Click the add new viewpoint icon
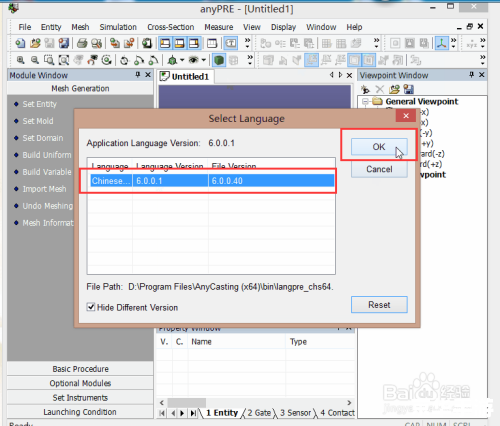The height and width of the screenshot is (426, 500). pyautogui.click(x=365, y=89)
